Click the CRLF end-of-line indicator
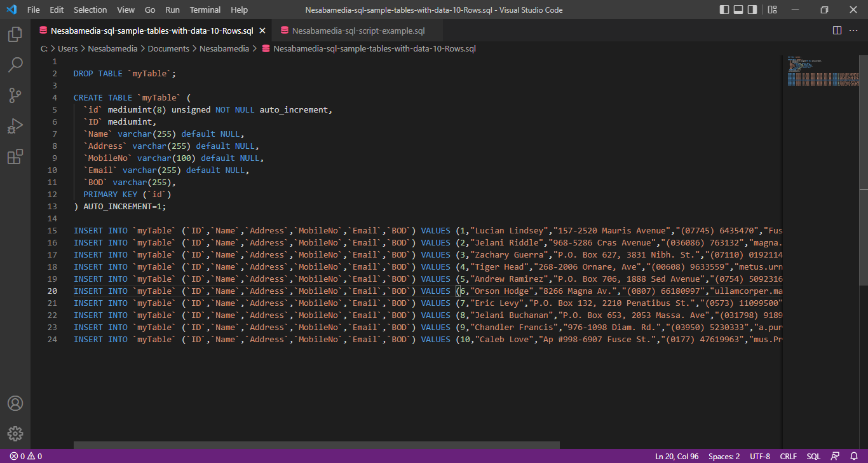The width and height of the screenshot is (868, 463). pyautogui.click(x=788, y=456)
